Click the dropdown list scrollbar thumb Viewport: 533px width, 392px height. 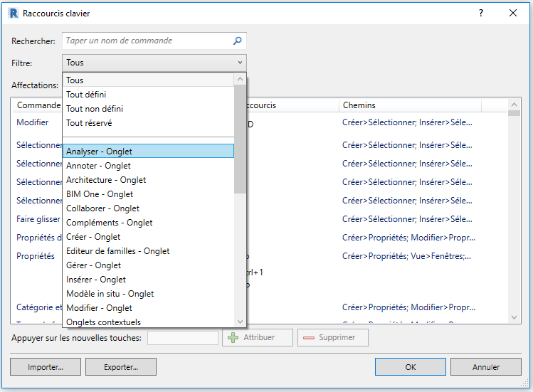[x=241, y=135]
